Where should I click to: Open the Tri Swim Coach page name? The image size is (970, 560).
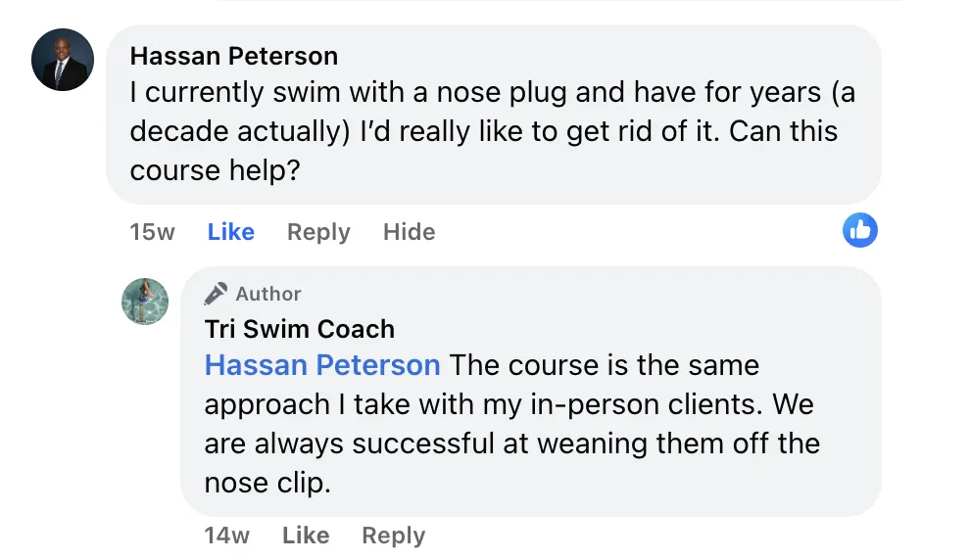pyautogui.click(x=299, y=329)
